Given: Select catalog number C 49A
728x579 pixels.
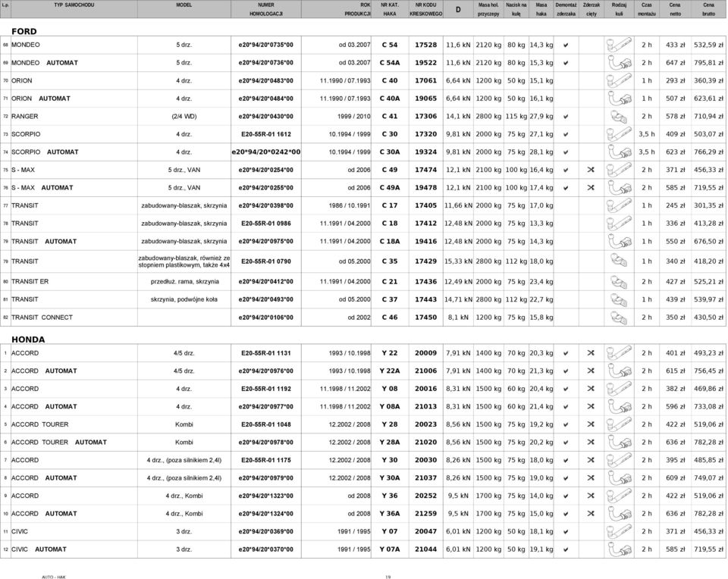Looking at the screenshot, I should click(x=390, y=188).
